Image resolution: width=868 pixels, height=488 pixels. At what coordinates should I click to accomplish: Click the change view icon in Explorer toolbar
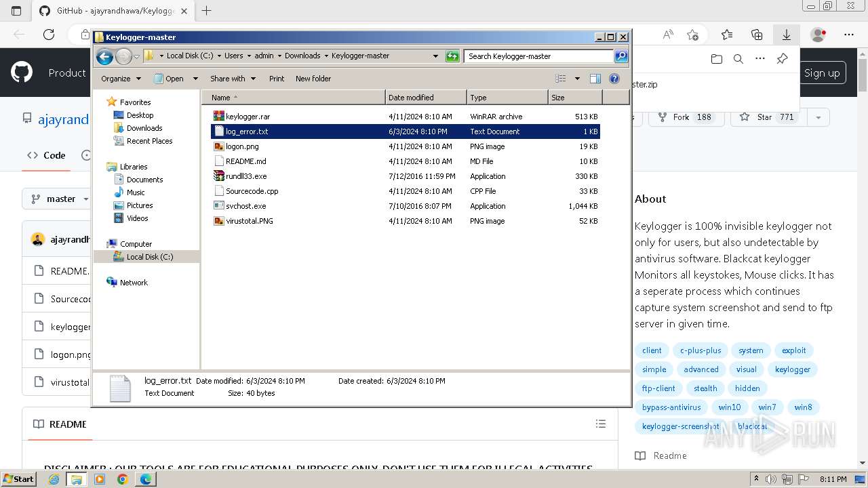click(x=561, y=79)
